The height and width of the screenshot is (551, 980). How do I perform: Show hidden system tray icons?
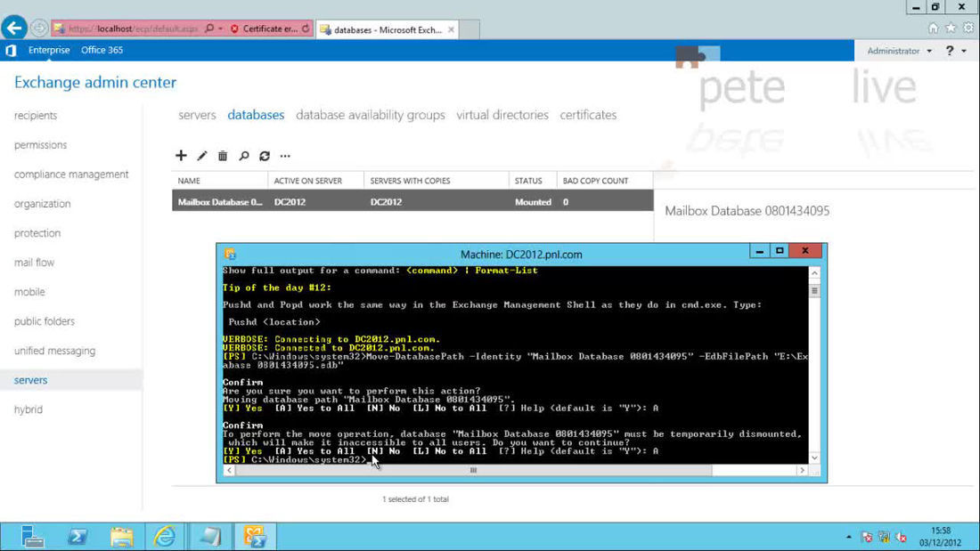[848, 537]
